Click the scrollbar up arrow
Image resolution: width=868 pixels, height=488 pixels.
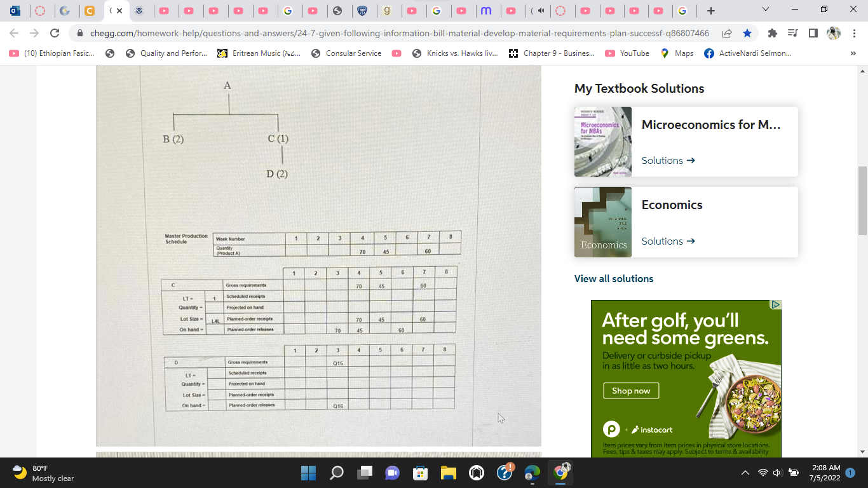click(x=862, y=70)
